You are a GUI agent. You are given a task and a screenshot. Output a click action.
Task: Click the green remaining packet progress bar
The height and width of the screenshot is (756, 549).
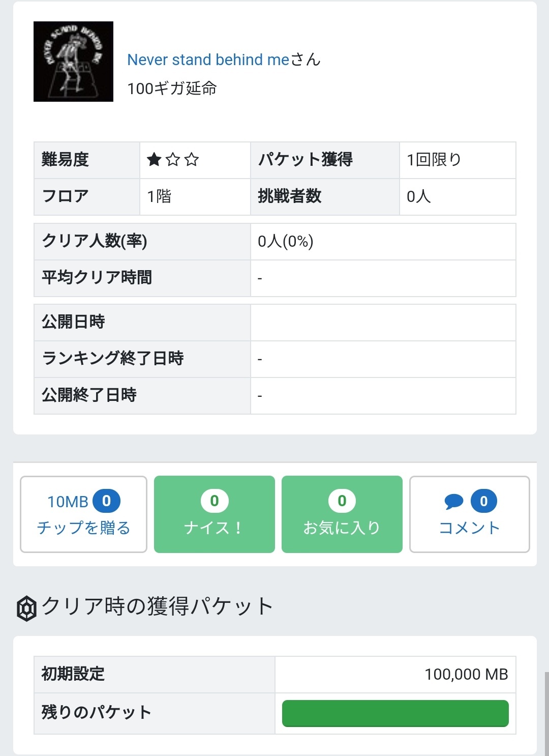tap(395, 713)
